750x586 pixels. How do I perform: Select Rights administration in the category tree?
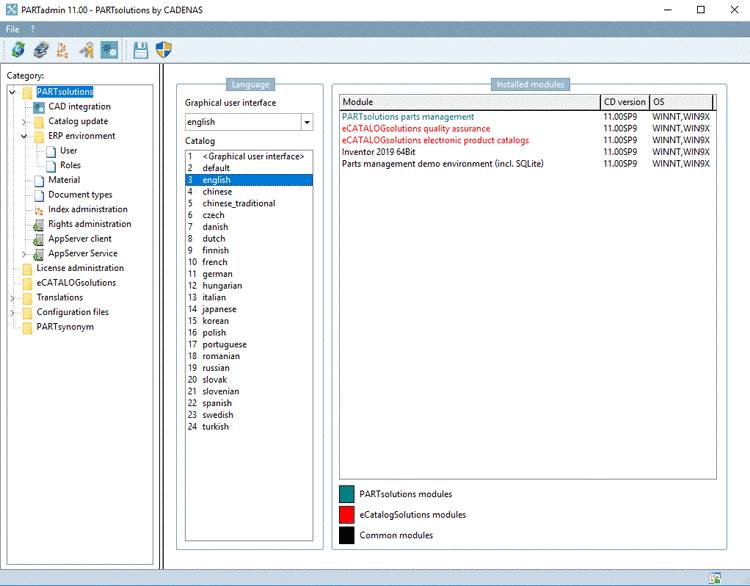89,224
